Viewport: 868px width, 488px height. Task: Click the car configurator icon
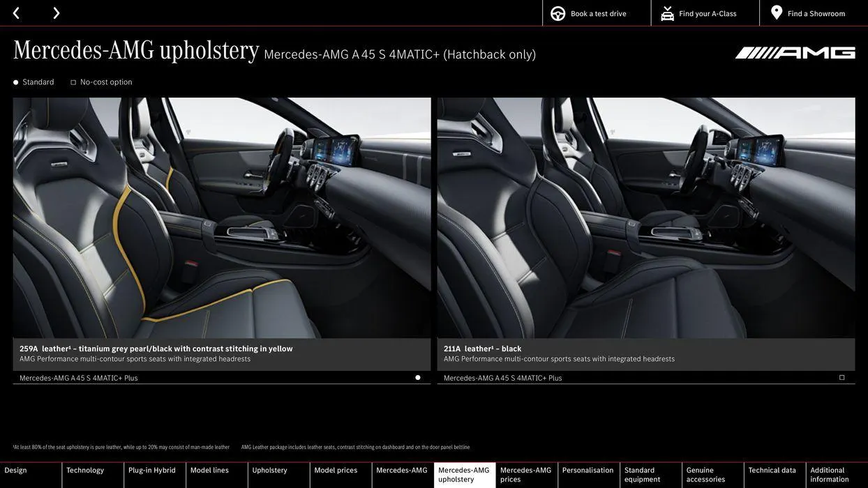point(667,13)
